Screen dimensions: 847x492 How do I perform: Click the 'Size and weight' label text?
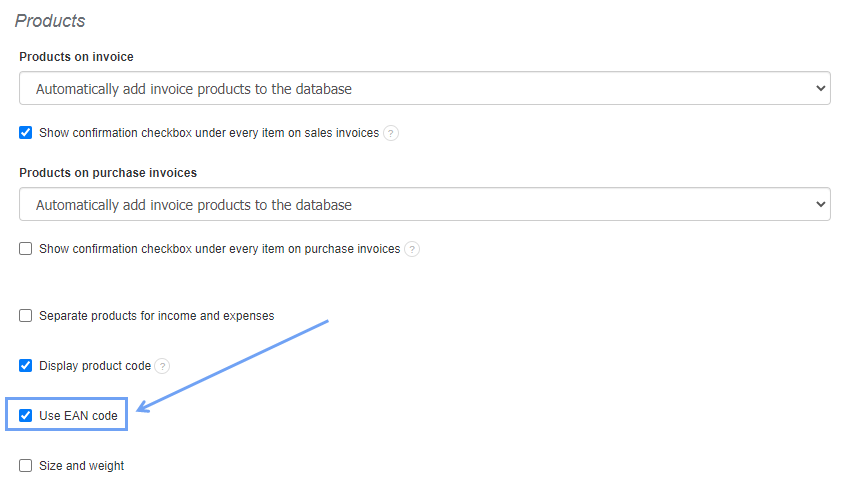(82, 466)
